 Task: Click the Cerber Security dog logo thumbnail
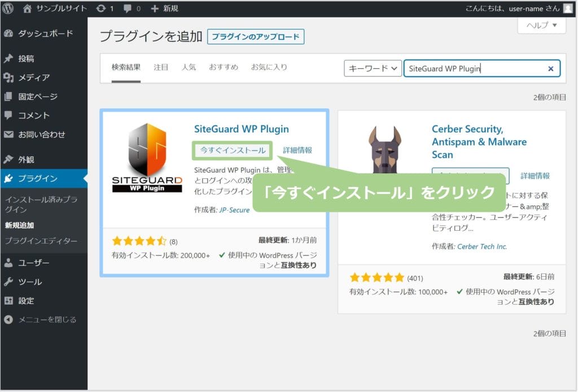tap(385, 149)
